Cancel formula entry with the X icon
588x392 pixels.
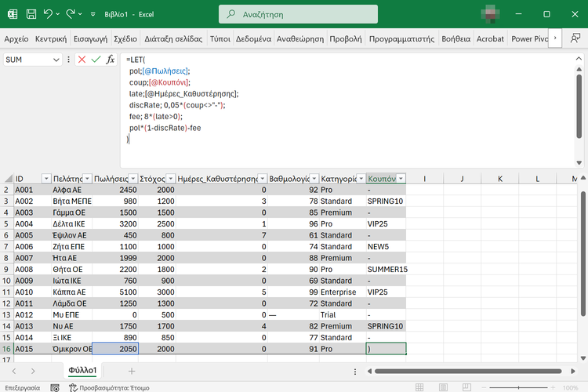click(x=82, y=60)
